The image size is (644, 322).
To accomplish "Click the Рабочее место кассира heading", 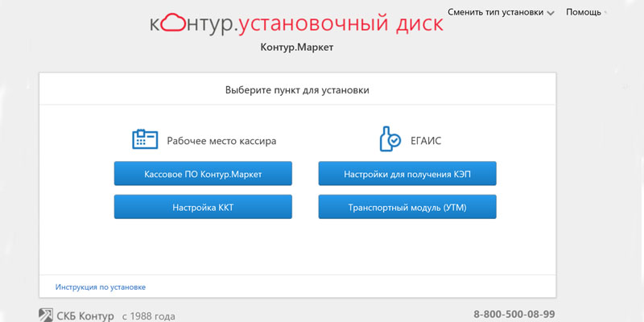I will [x=221, y=142].
